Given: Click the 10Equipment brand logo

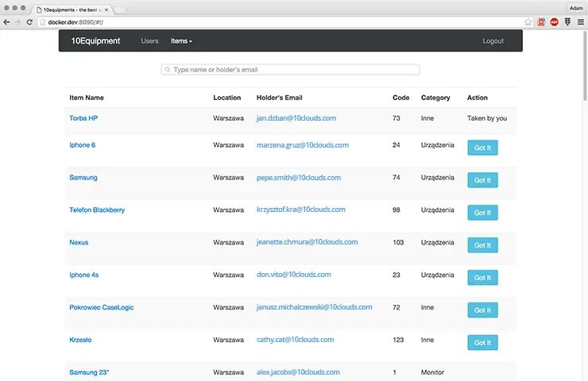Looking at the screenshot, I should click(95, 41).
